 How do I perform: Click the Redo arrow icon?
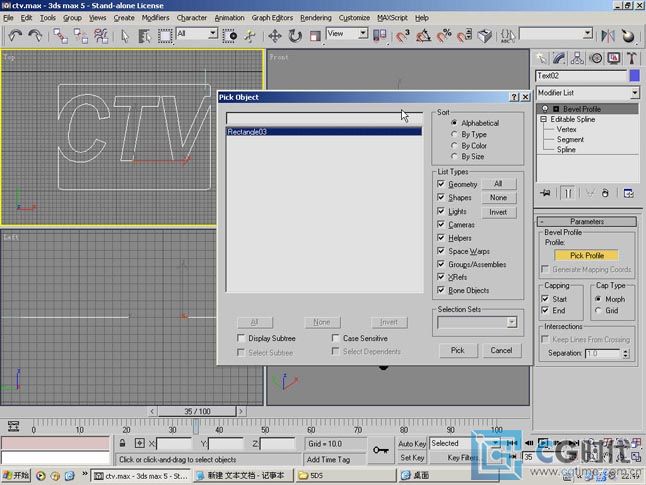click(35, 36)
